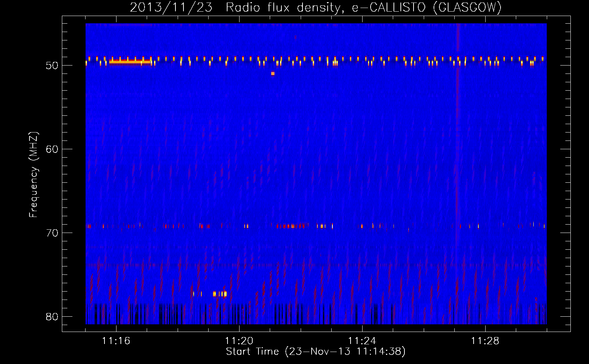Click the isolated orange spot below 50 MHz line
This screenshot has width=589, height=364.
pyautogui.click(x=273, y=74)
